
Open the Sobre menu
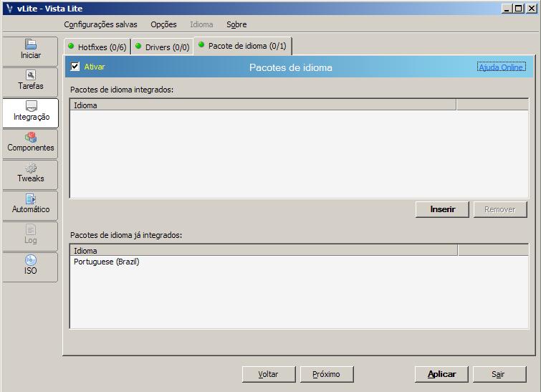point(236,24)
